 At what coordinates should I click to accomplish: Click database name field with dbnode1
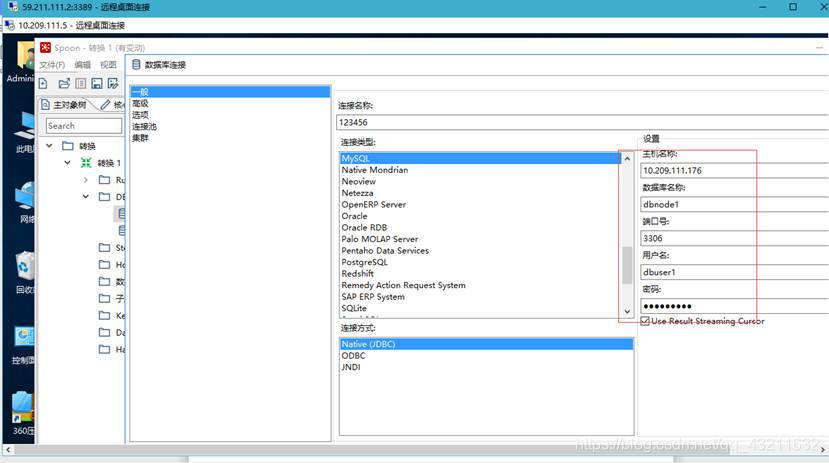click(734, 204)
